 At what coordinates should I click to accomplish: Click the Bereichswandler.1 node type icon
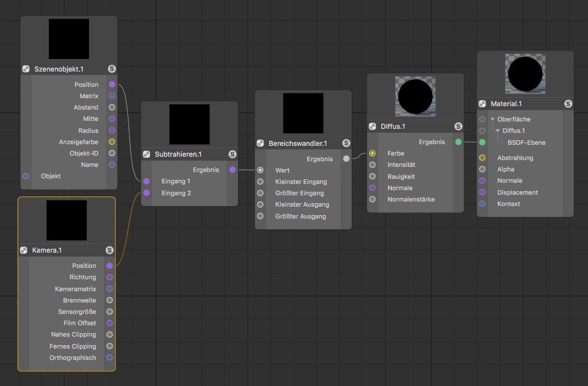[x=260, y=143]
